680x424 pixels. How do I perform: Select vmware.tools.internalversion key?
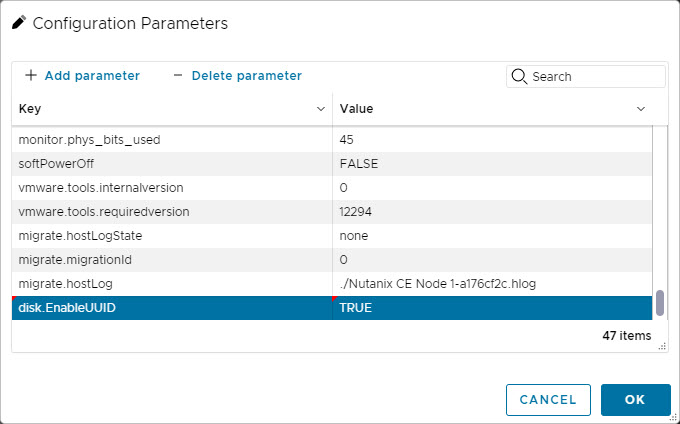point(172,188)
